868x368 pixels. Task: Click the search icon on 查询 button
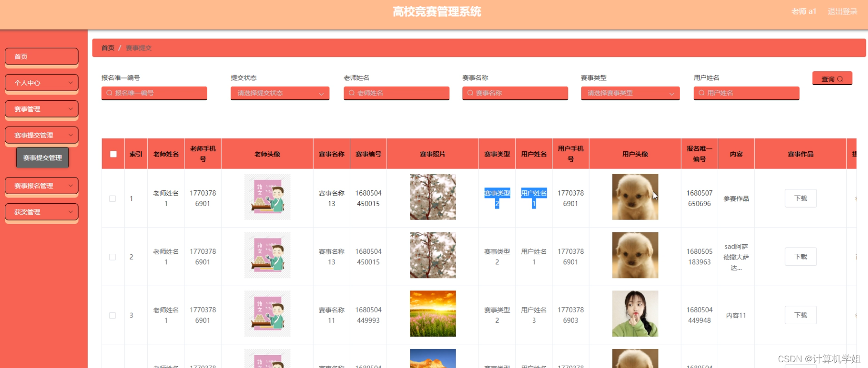[840, 79]
